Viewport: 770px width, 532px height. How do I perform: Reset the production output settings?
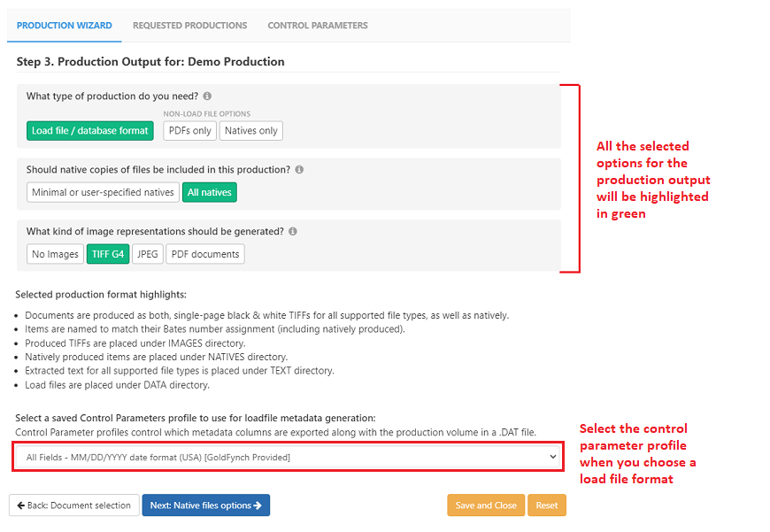pos(546,505)
